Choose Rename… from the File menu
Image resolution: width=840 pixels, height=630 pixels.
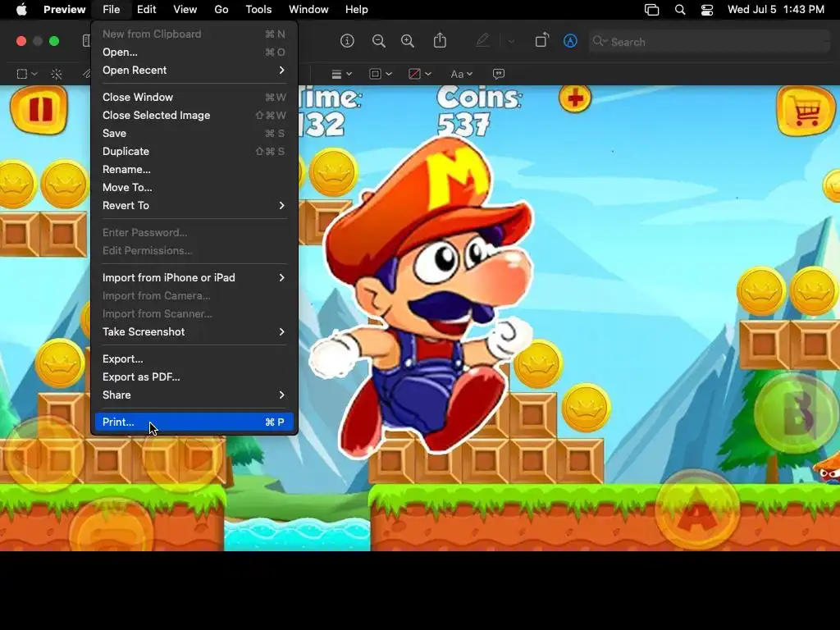(194, 169)
